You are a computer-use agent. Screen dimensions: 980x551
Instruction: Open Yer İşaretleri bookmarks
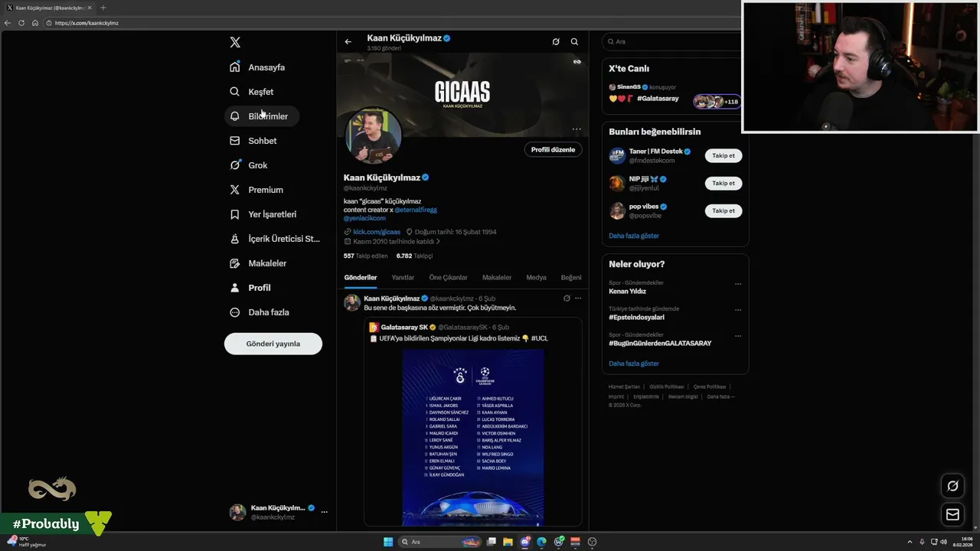click(x=263, y=214)
